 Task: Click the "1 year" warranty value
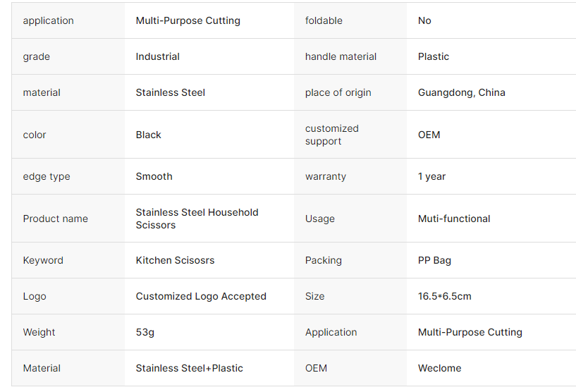431,176
